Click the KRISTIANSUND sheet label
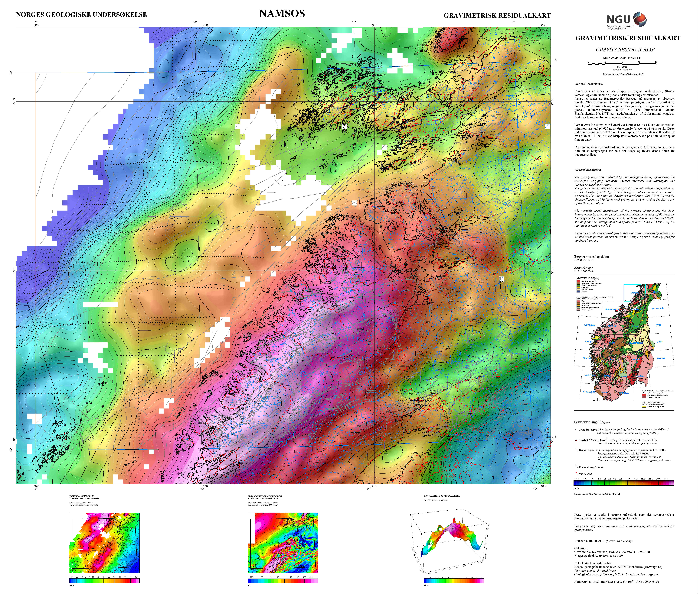 point(613,309)
